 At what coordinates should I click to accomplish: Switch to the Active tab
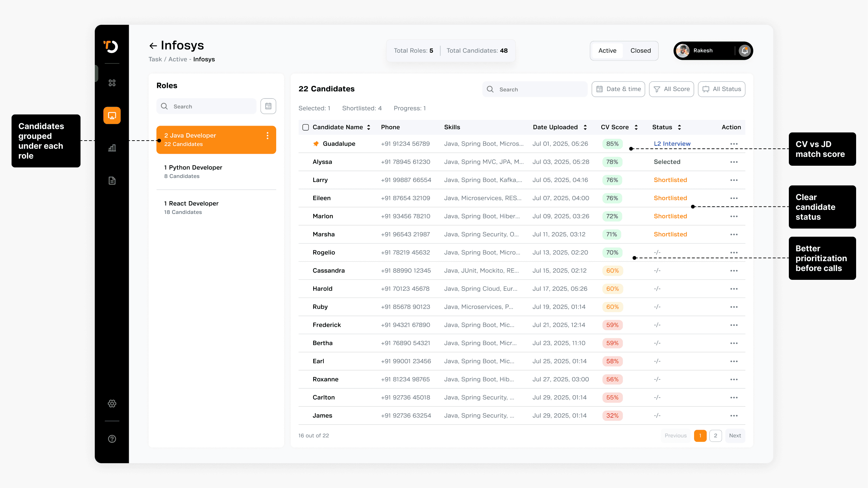(x=607, y=51)
